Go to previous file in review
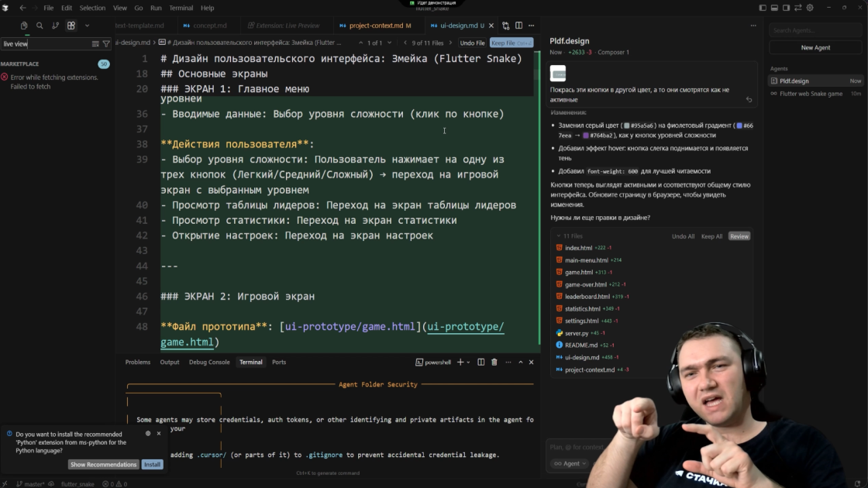The height and width of the screenshot is (488, 868). (x=405, y=43)
